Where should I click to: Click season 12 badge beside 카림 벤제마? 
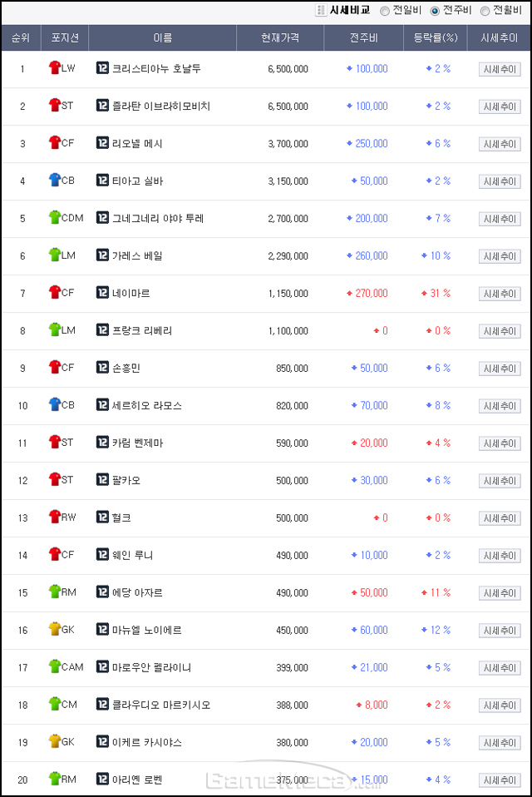click(102, 442)
